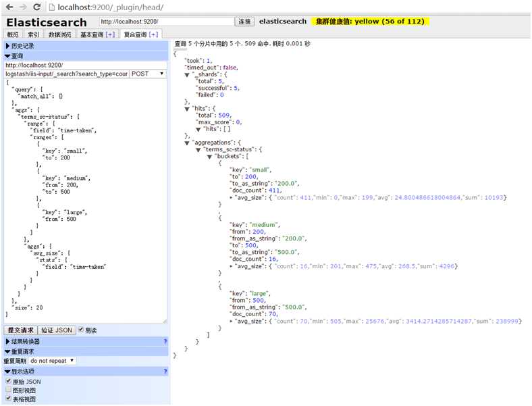Screen dimensions: 532x406
Task: Add a new 复合查询 tab via [+]
Action: coord(154,34)
